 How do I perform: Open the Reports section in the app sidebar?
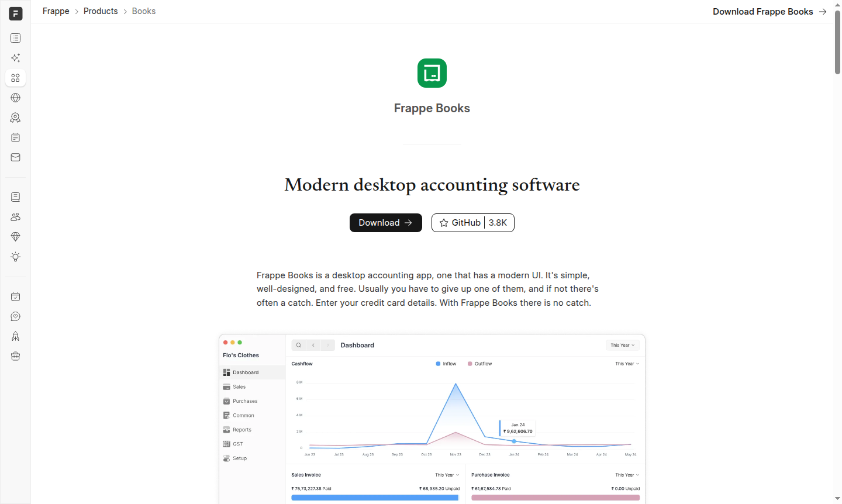tap(241, 429)
